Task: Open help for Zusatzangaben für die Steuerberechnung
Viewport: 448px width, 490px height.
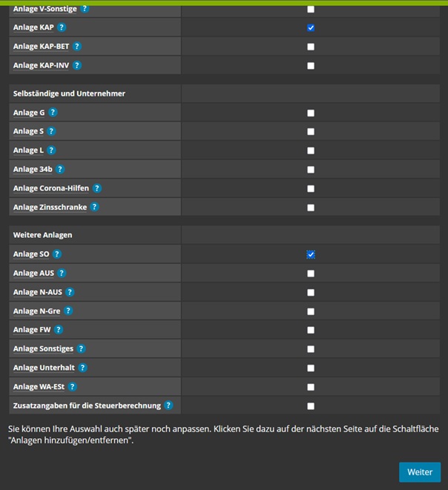Action: [x=168, y=405]
